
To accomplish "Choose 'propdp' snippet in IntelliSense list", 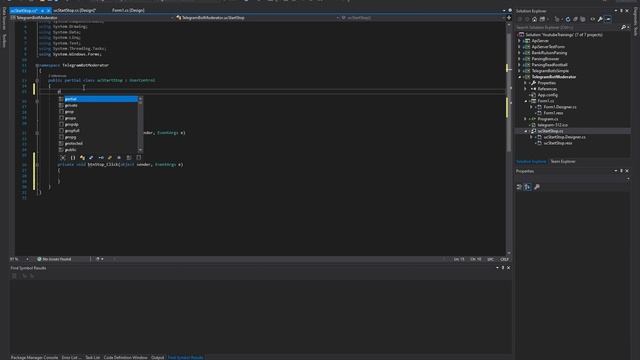I will (98, 124).
